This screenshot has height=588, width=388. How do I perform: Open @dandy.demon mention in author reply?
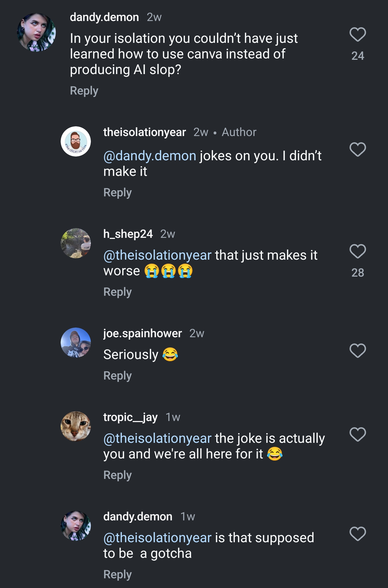click(x=150, y=156)
